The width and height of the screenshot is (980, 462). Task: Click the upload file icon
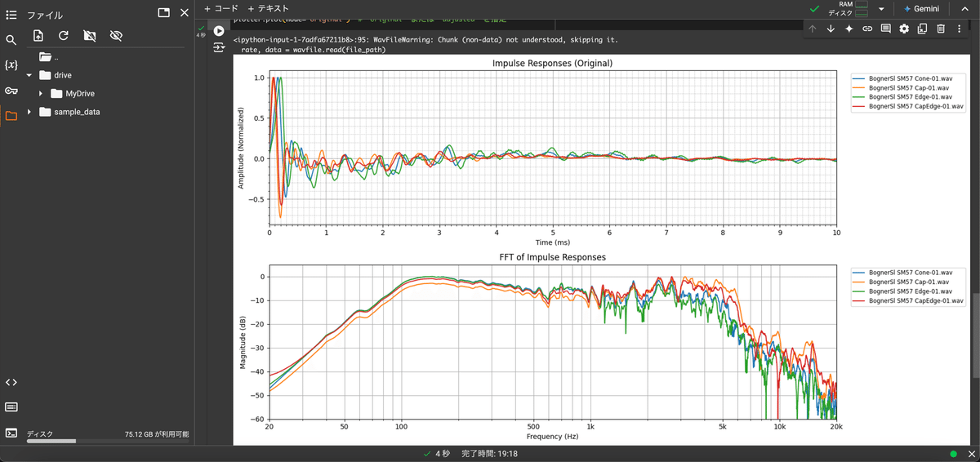38,36
